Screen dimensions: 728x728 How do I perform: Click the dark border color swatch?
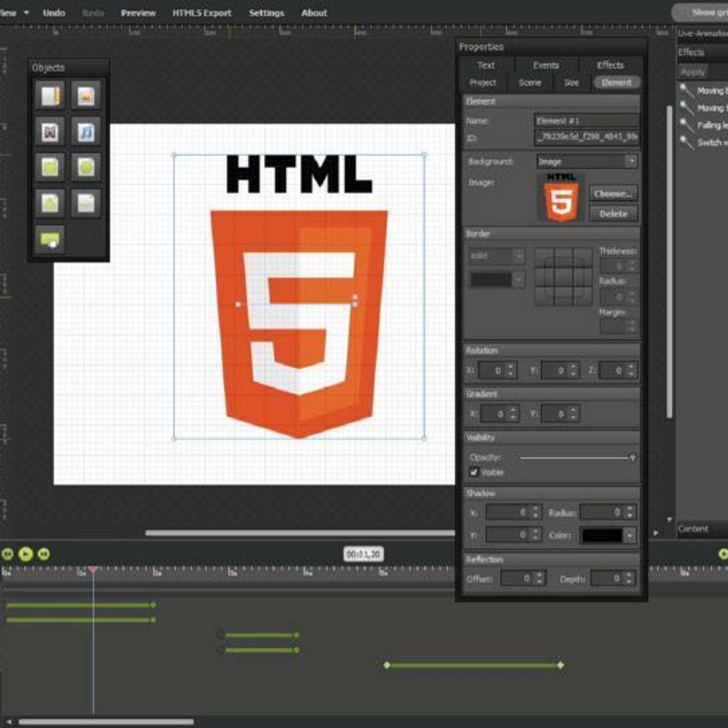point(491,279)
